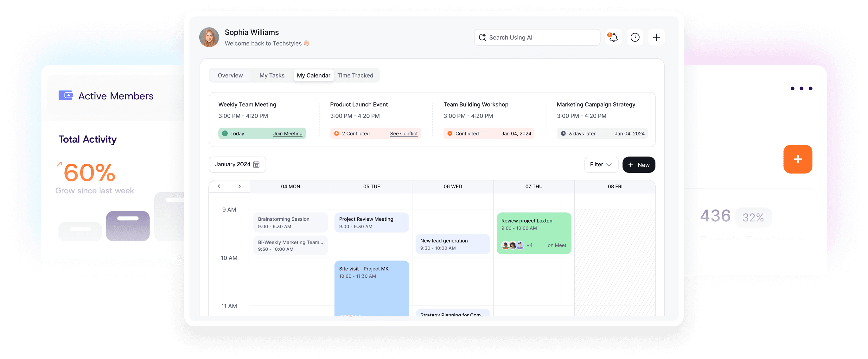Click the orange plus floating button
868x359 pixels.
[x=798, y=159]
